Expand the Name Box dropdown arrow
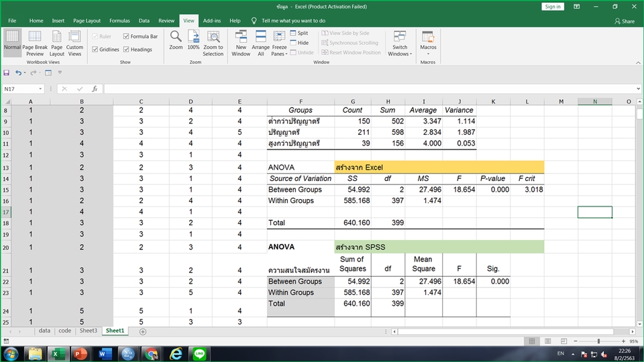Screen dimensions: 644x362 click(x=40, y=88)
